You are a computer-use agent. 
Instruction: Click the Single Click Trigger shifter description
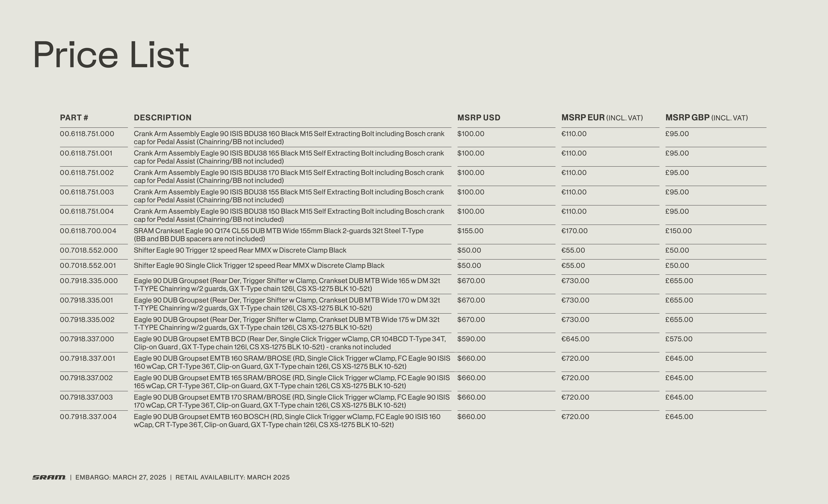pos(259,265)
